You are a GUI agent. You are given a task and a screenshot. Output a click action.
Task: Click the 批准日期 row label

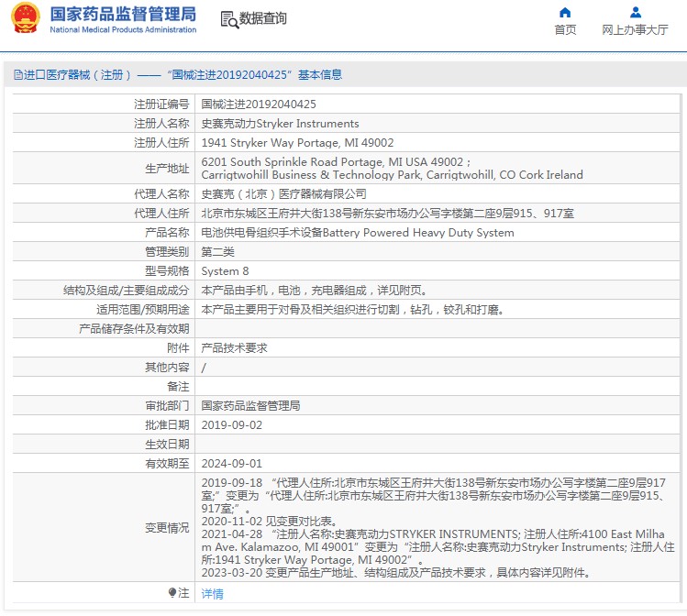(x=167, y=425)
